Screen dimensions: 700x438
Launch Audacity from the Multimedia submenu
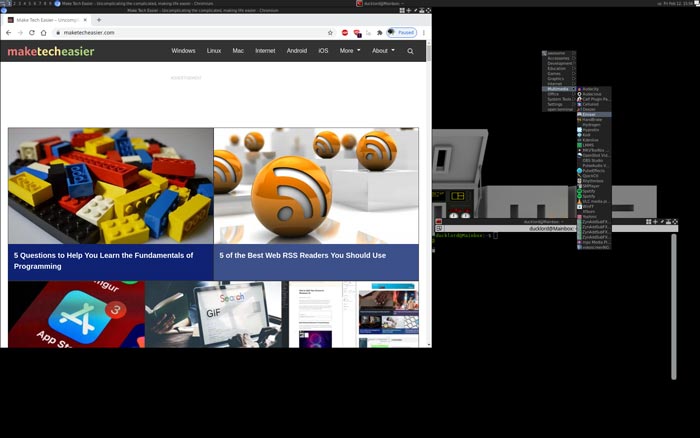tap(592, 89)
